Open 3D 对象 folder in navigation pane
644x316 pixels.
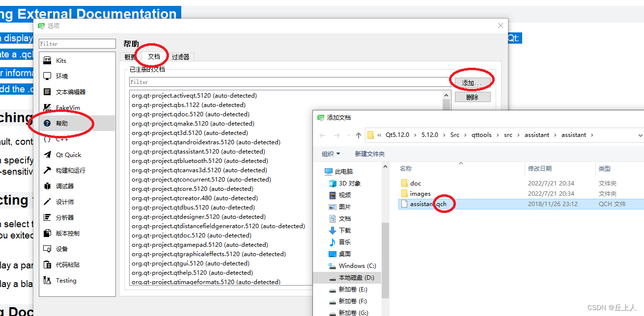(345, 184)
